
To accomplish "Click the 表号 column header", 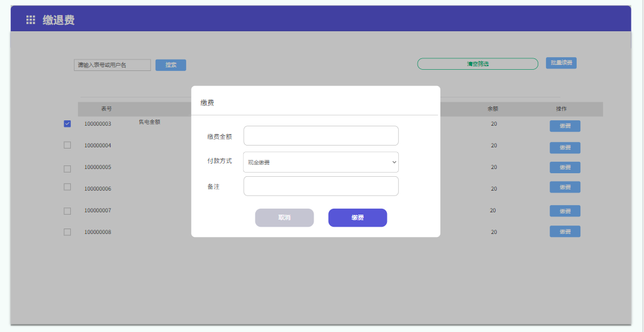I will point(106,109).
